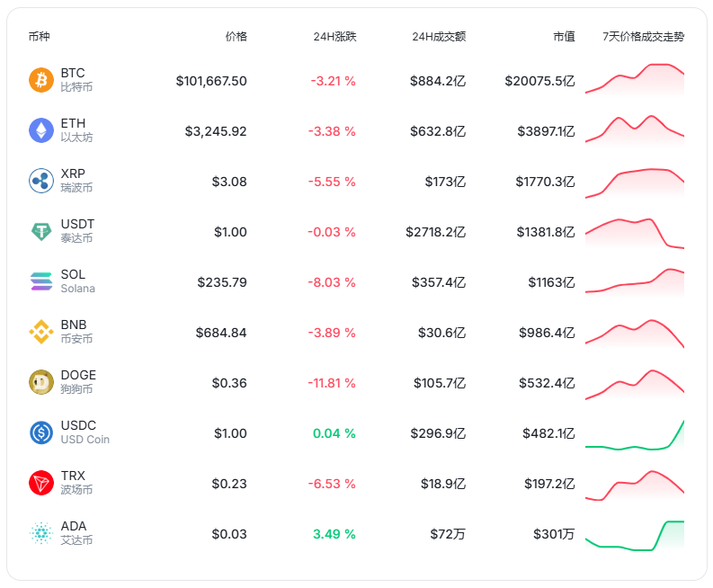Open the USDC green trend chart
The height and width of the screenshot is (588, 713).
pyautogui.click(x=634, y=435)
